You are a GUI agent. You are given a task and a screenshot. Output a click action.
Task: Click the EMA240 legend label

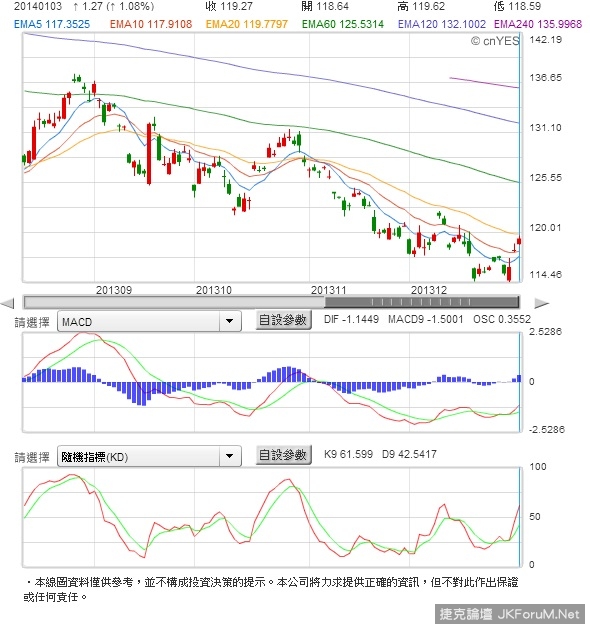537,24
